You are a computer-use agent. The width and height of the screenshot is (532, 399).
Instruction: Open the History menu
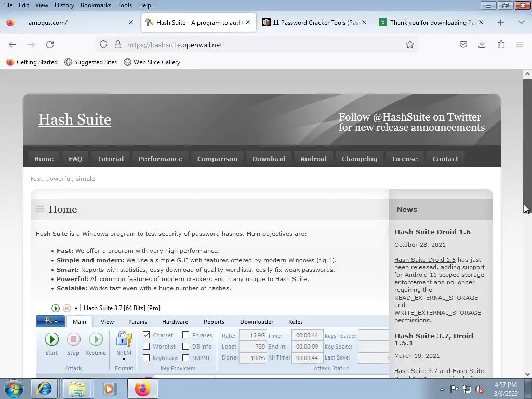(x=64, y=5)
